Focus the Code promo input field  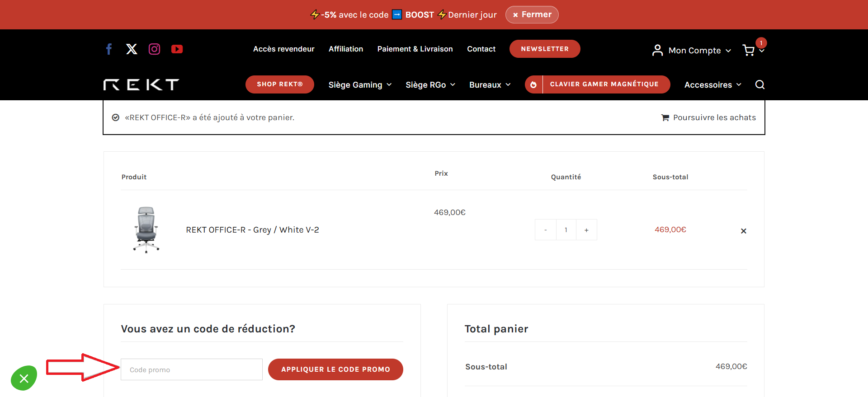click(192, 369)
